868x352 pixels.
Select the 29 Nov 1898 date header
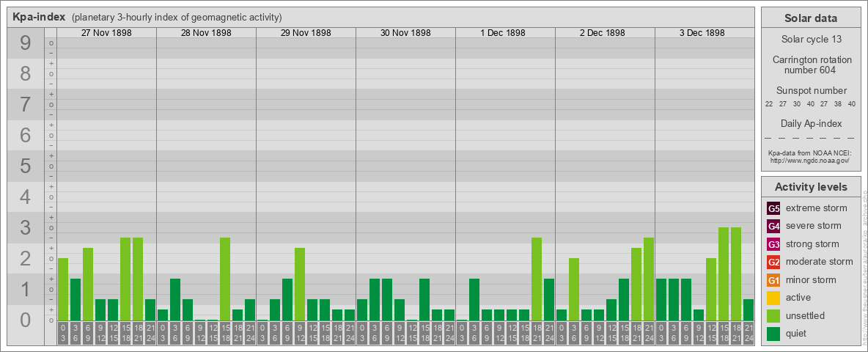306,33
